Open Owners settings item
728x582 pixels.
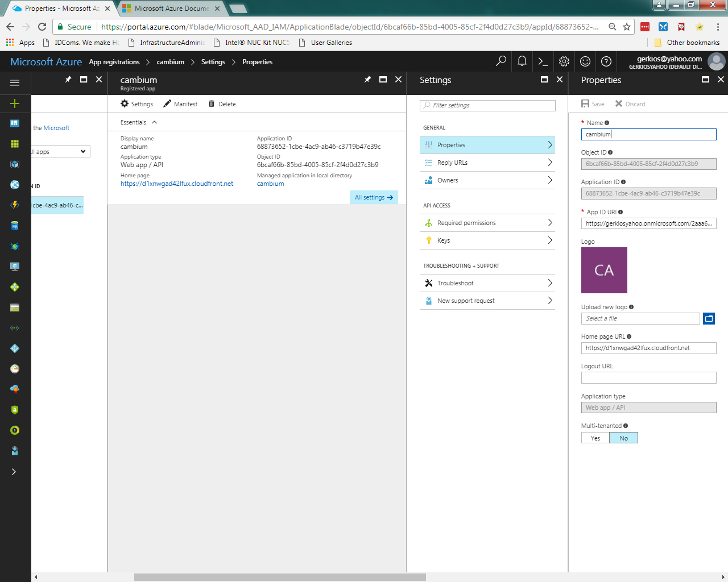pos(487,180)
